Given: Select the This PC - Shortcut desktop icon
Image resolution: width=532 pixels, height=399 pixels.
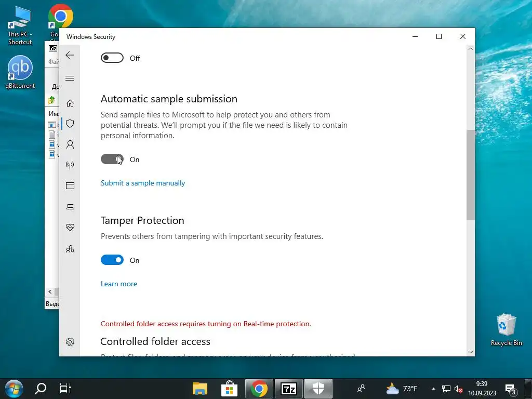Looking at the screenshot, I should pyautogui.click(x=20, y=25).
